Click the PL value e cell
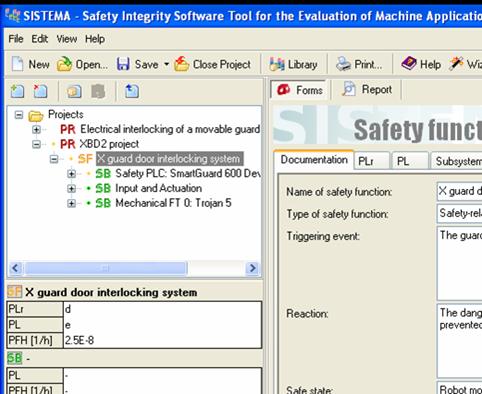This screenshot has height=394, width=482. tap(162, 325)
